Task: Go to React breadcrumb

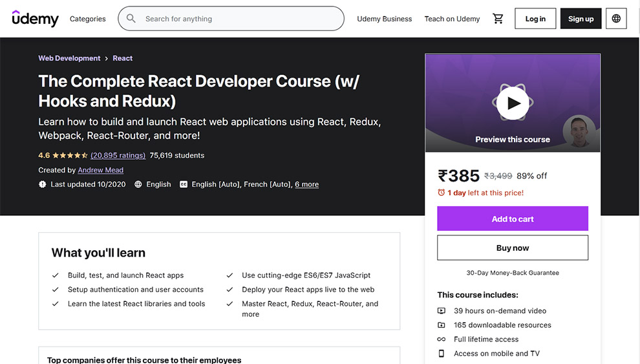Action: click(x=122, y=58)
